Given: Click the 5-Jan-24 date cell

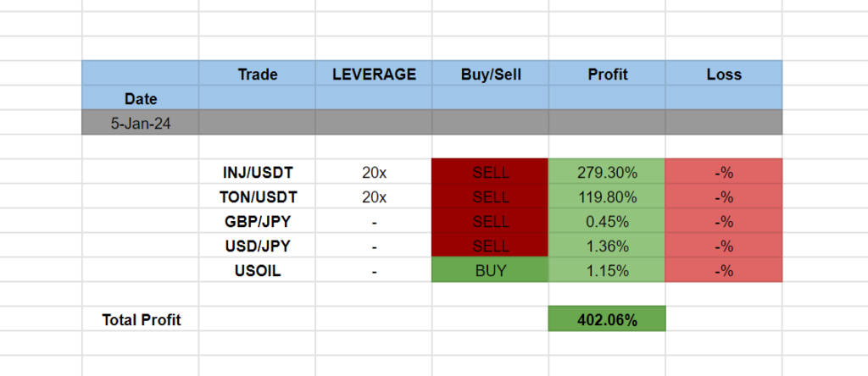Looking at the screenshot, I should [141, 123].
